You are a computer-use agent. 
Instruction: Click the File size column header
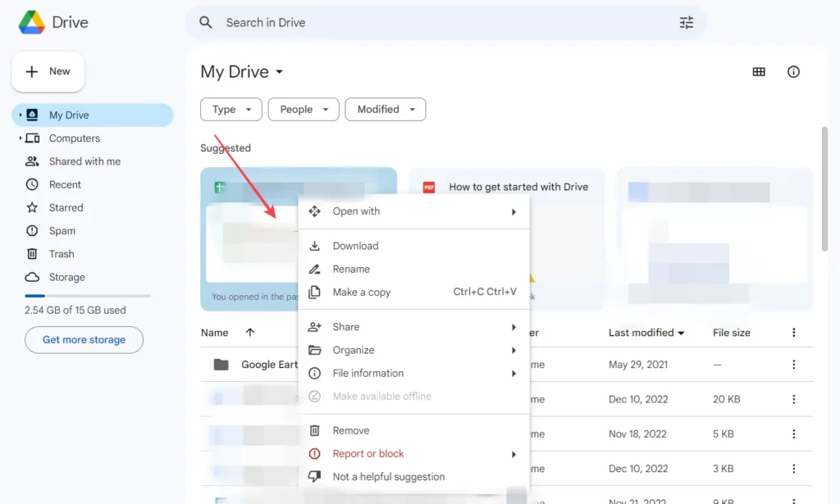[x=731, y=333]
